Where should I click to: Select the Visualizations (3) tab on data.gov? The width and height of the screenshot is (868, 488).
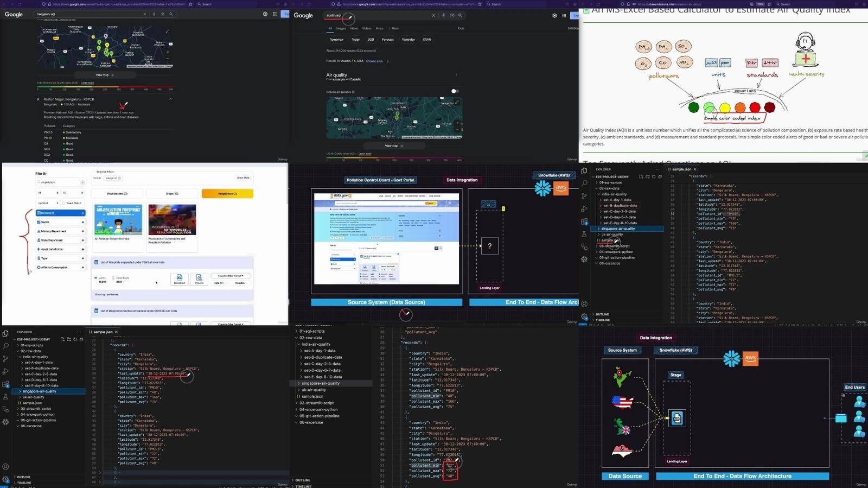(x=117, y=193)
